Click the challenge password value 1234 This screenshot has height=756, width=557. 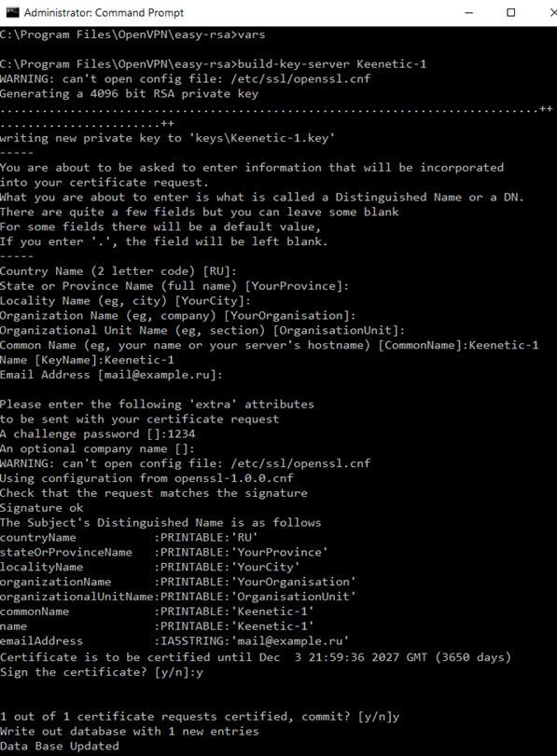point(181,433)
